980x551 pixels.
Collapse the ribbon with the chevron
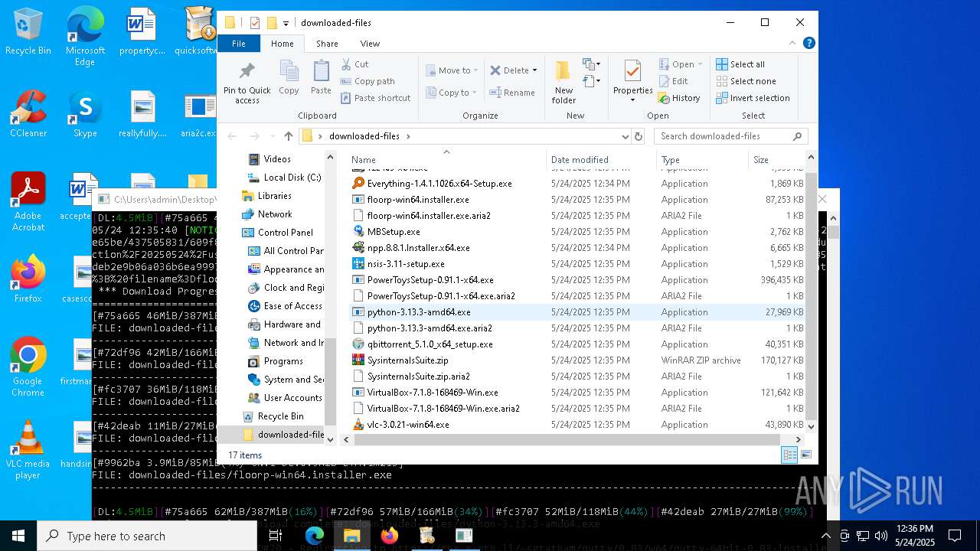[x=794, y=44]
